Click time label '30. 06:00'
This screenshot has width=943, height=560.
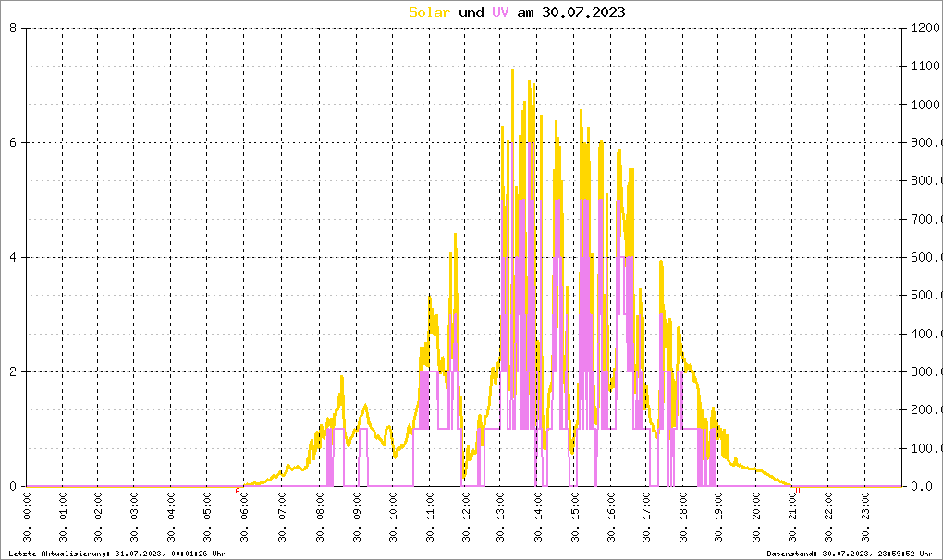(x=244, y=517)
